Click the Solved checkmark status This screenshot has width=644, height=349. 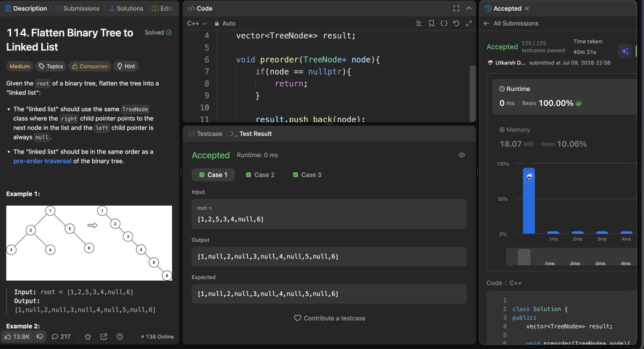click(x=158, y=33)
